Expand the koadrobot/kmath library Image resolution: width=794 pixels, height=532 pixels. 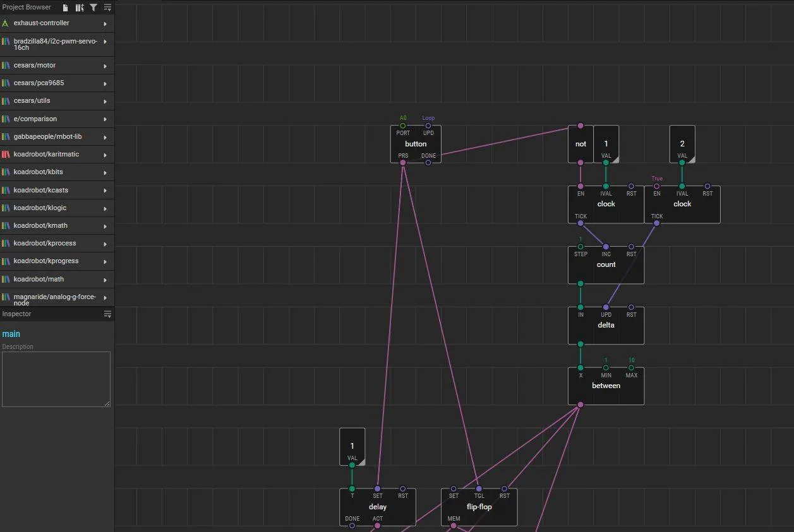[105, 226]
